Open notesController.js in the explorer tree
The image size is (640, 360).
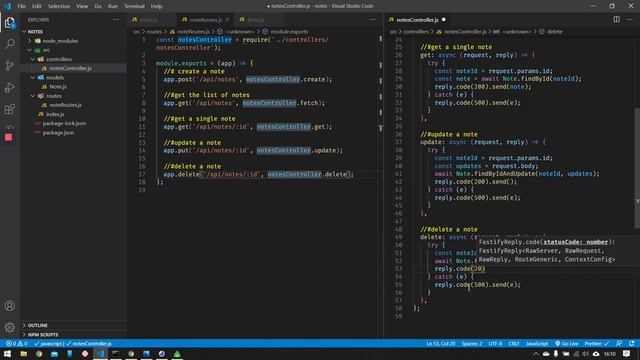[x=70, y=68]
